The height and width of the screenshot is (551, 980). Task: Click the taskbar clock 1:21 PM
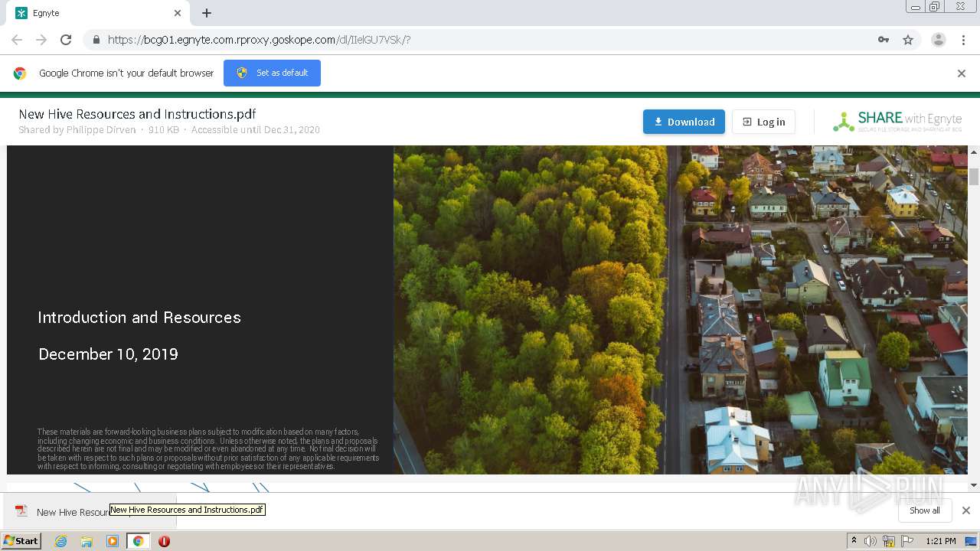940,541
